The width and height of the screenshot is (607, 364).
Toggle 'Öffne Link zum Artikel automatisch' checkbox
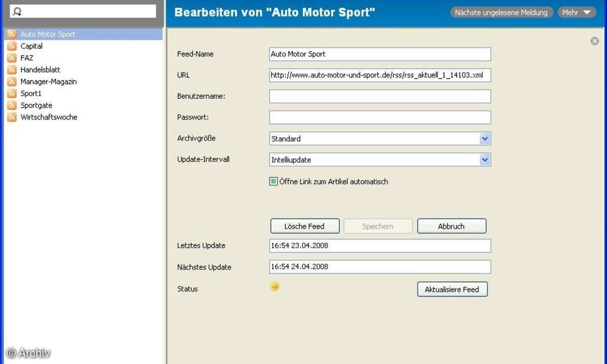click(x=274, y=181)
